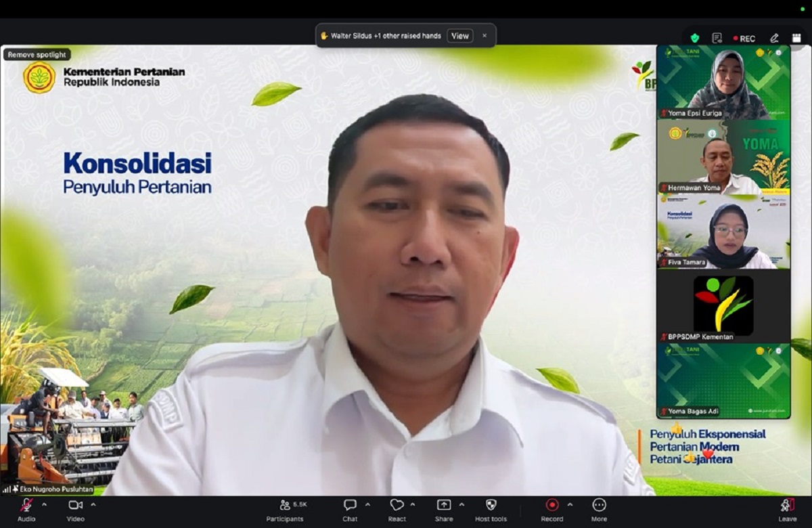Expand share options chevron beside Share

point(461,504)
